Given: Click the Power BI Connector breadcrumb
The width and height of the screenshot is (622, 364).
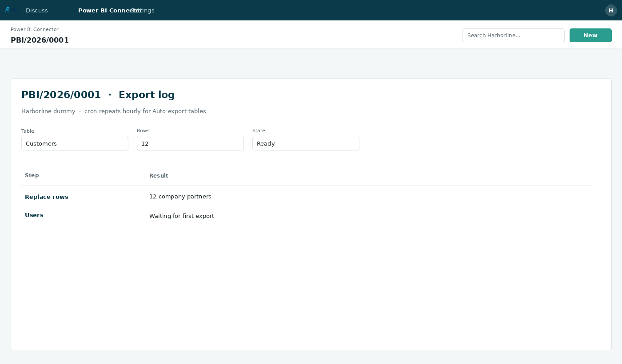Looking at the screenshot, I should [x=35, y=29].
